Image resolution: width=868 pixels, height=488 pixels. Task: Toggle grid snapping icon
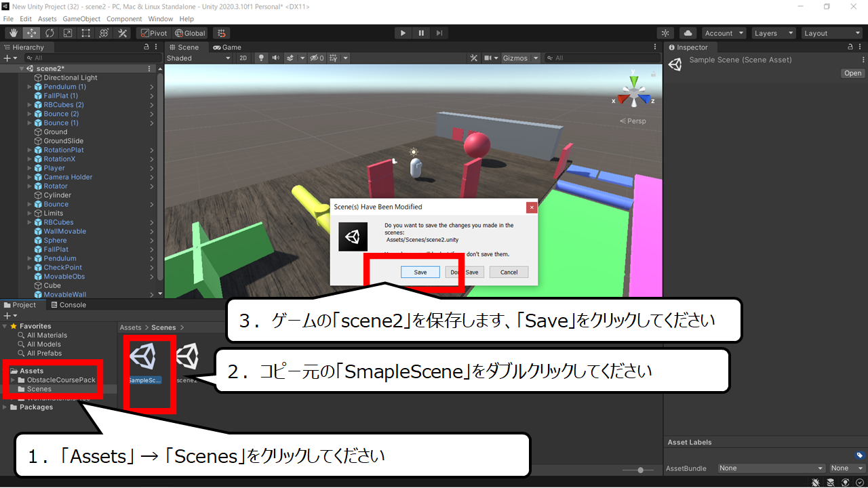(221, 33)
